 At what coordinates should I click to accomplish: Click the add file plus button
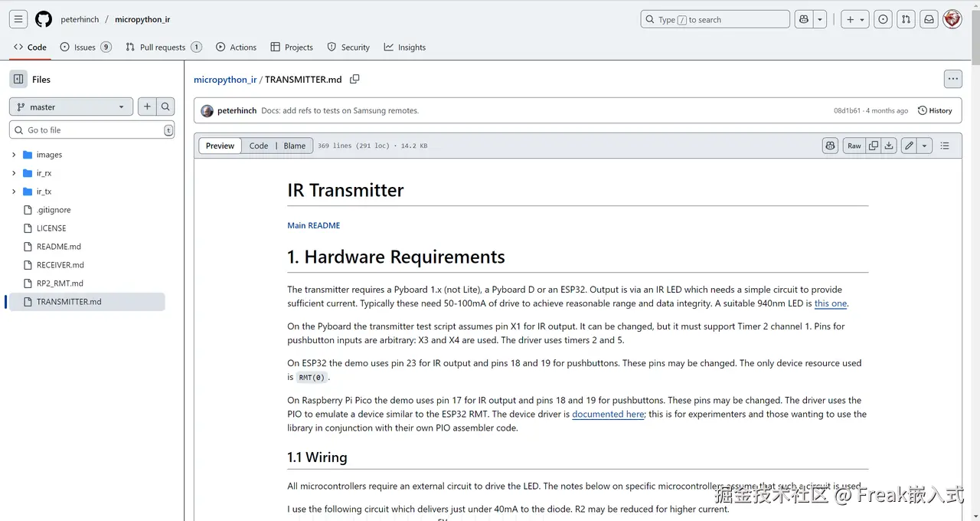(147, 106)
